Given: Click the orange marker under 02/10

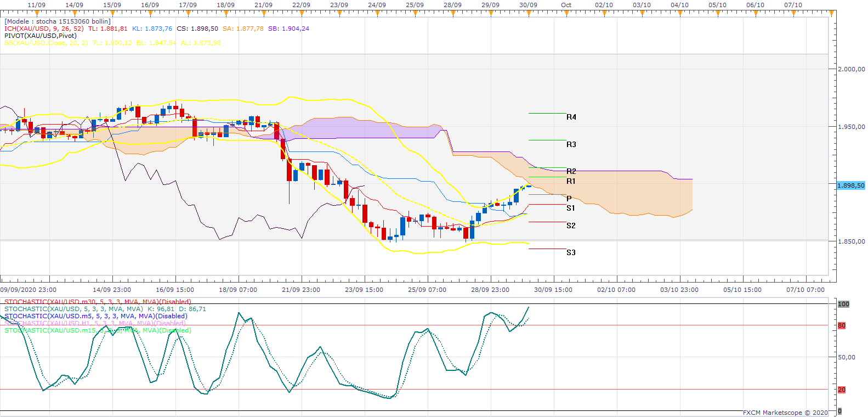Looking at the screenshot, I should 604,13.
